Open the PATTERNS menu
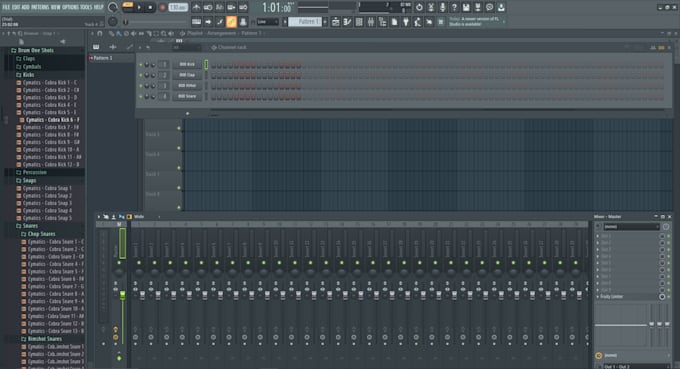 pyautogui.click(x=40, y=7)
